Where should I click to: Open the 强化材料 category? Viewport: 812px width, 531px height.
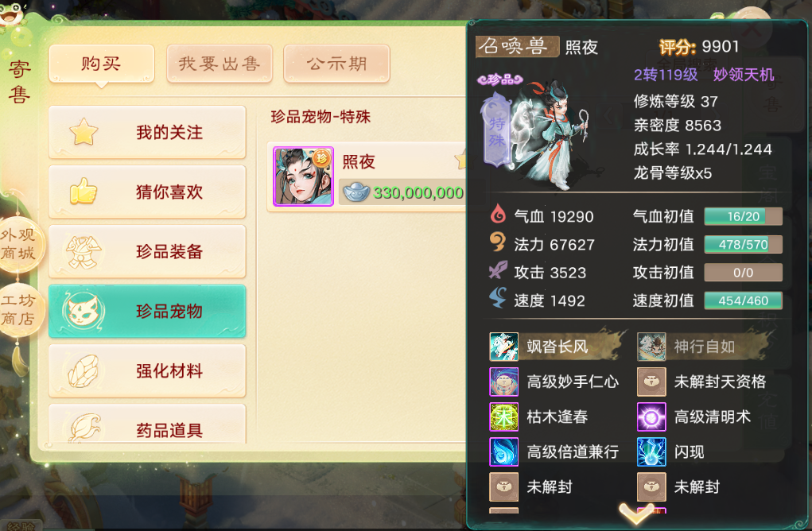click(x=147, y=370)
